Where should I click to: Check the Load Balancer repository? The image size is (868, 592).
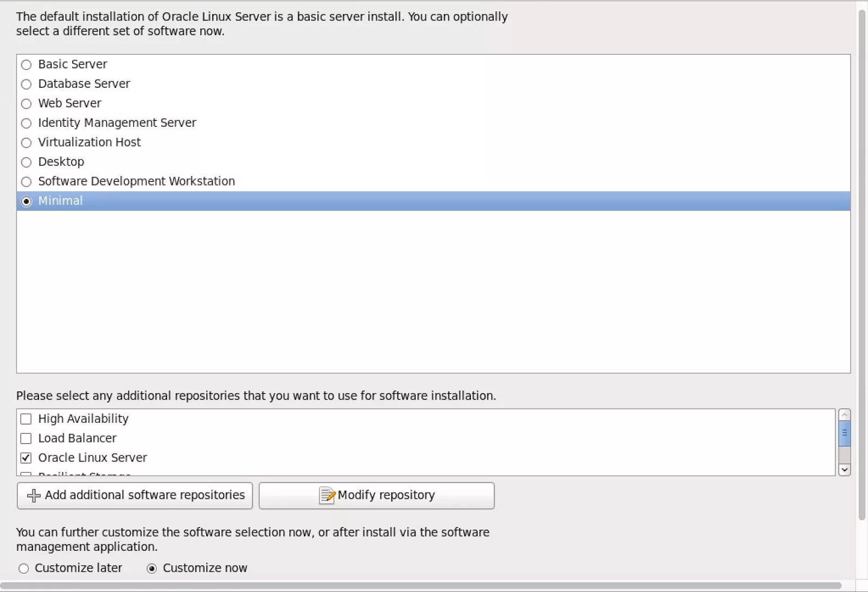click(x=26, y=439)
